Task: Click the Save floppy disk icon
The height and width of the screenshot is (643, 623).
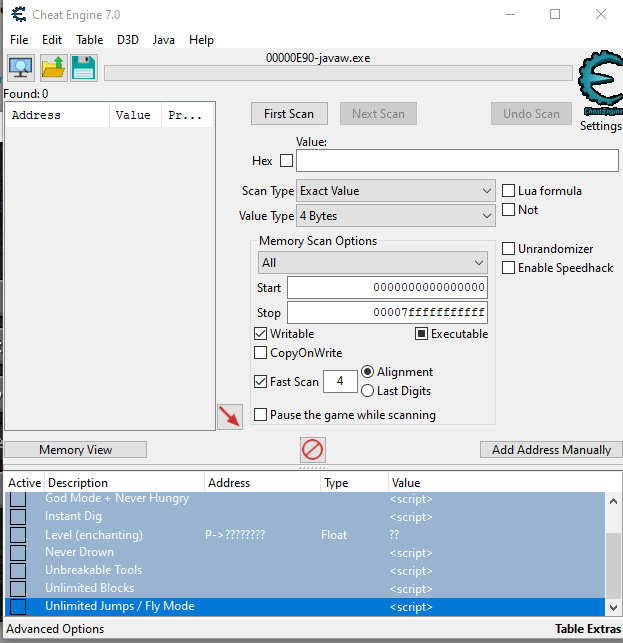Action: click(x=84, y=68)
